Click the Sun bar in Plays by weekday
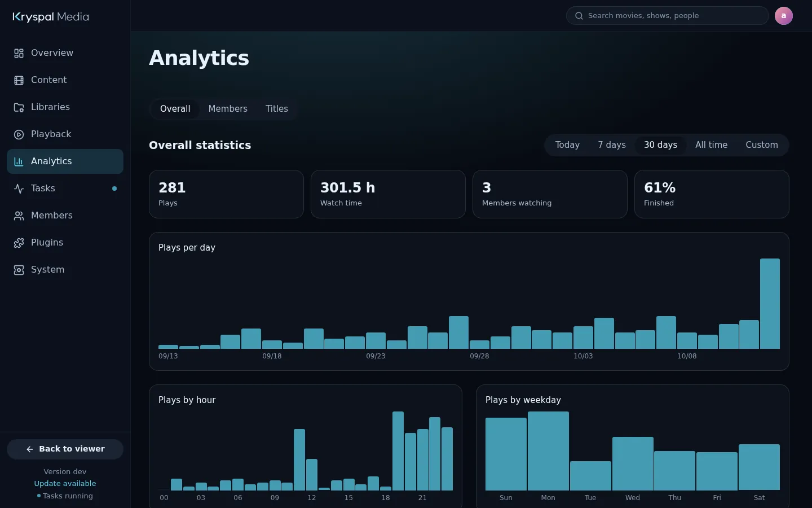 506,454
